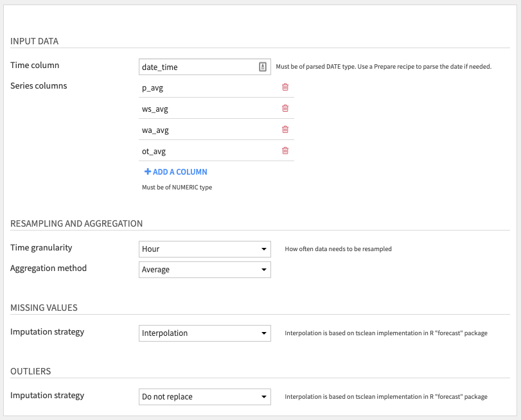Click the arrow on Do not replace
The image size is (521, 420).
264,397
